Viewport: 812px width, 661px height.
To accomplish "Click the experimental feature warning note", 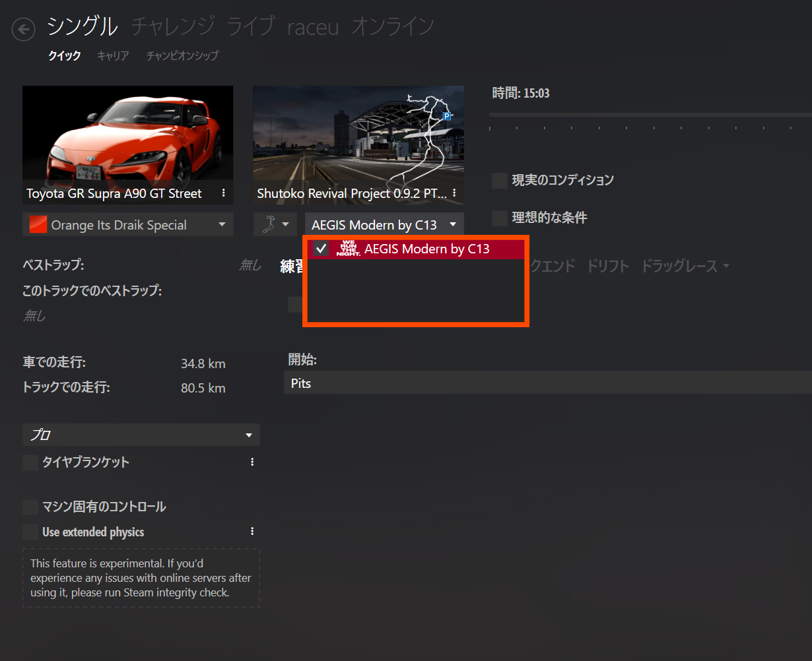I will point(141,578).
